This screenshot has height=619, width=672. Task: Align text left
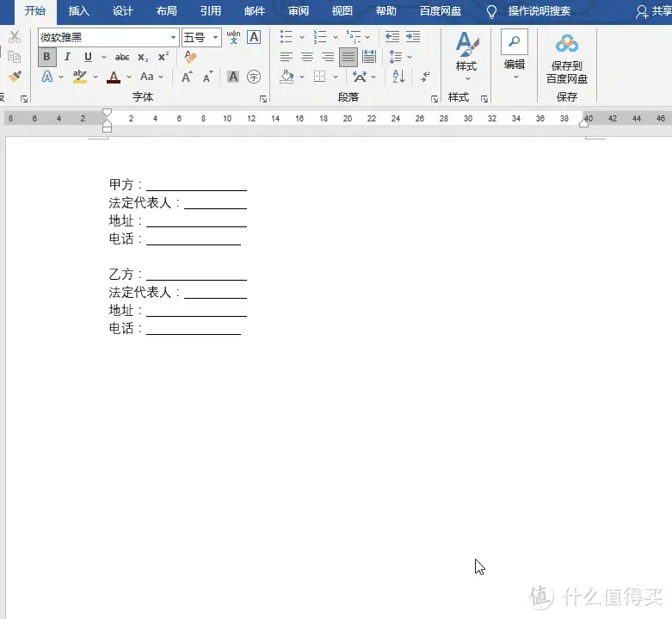[x=287, y=57]
